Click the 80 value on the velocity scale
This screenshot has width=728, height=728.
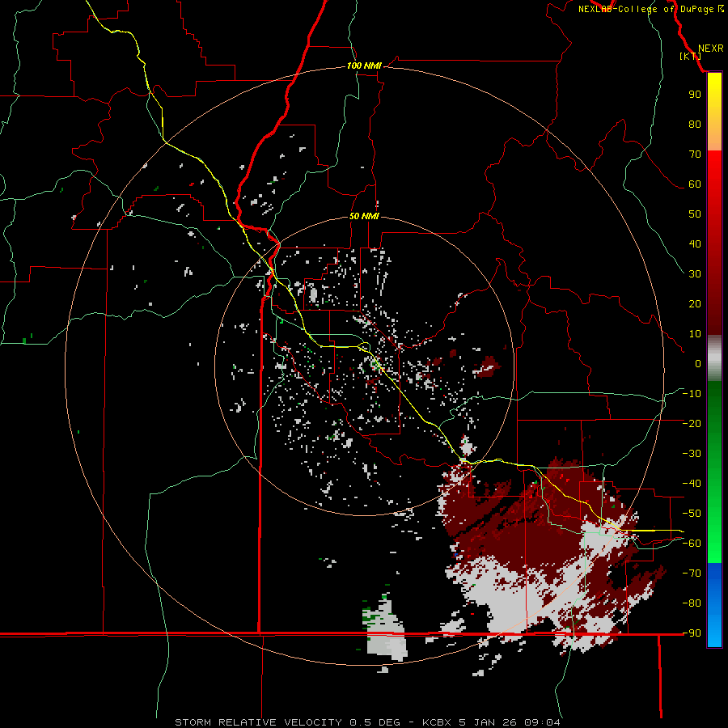coord(695,124)
